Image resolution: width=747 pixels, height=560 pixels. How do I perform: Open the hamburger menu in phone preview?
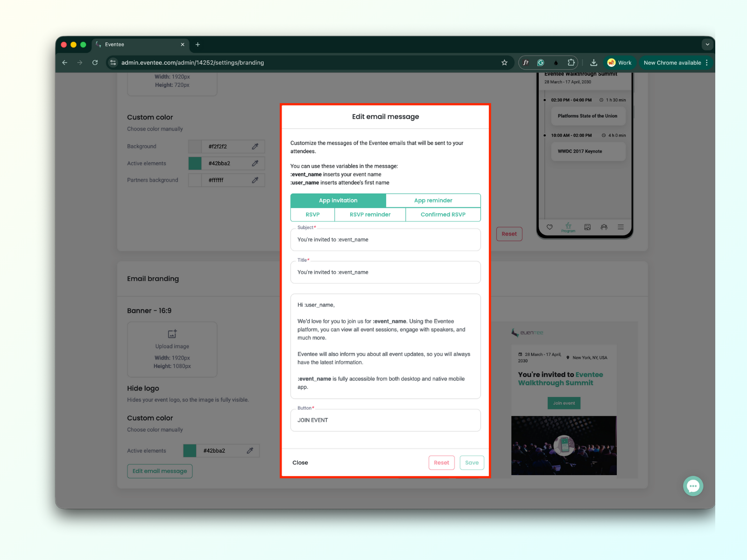point(621,227)
